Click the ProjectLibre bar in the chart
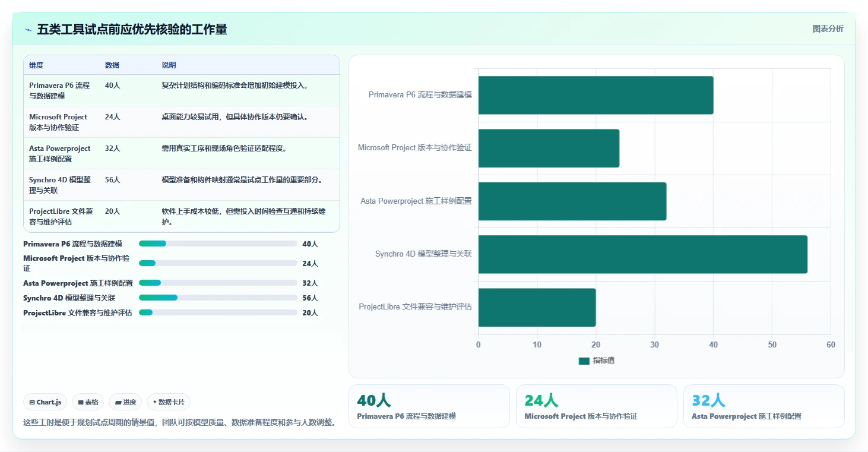Viewport: 868px width, 452px height. [x=537, y=307]
